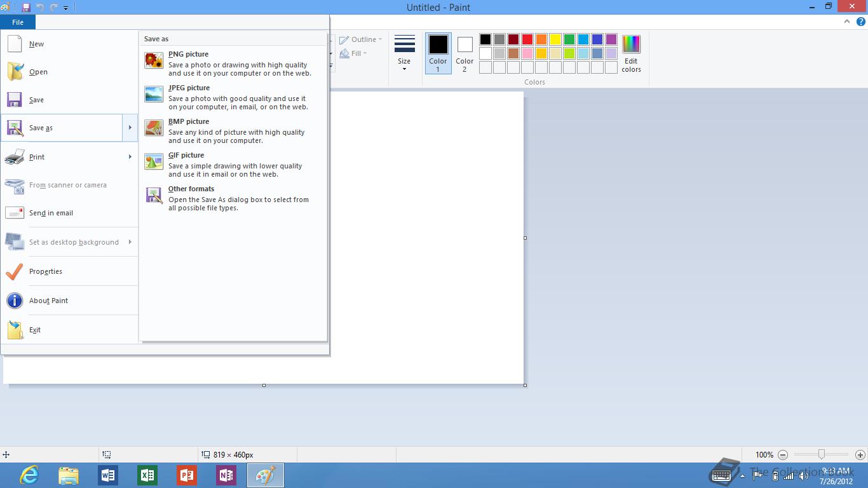Click the zoom in plus button
The height and width of the screenshot is (488, 868).
click(860, 455)
